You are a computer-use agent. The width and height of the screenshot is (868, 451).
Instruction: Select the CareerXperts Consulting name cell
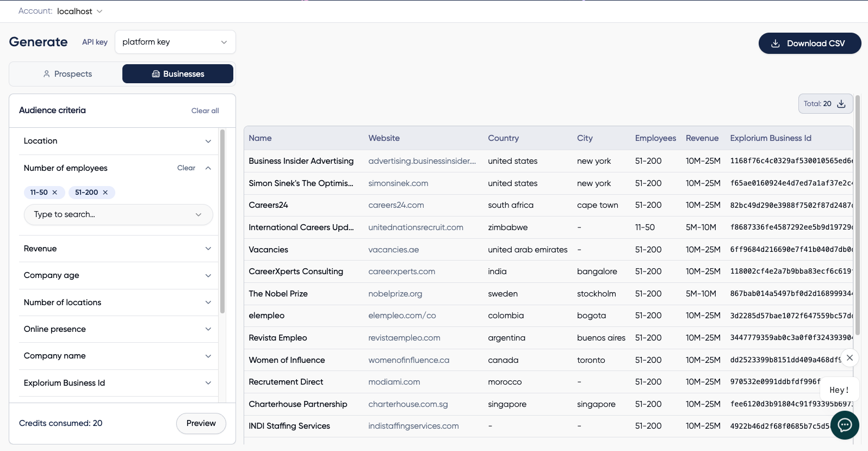coord(296,271)
